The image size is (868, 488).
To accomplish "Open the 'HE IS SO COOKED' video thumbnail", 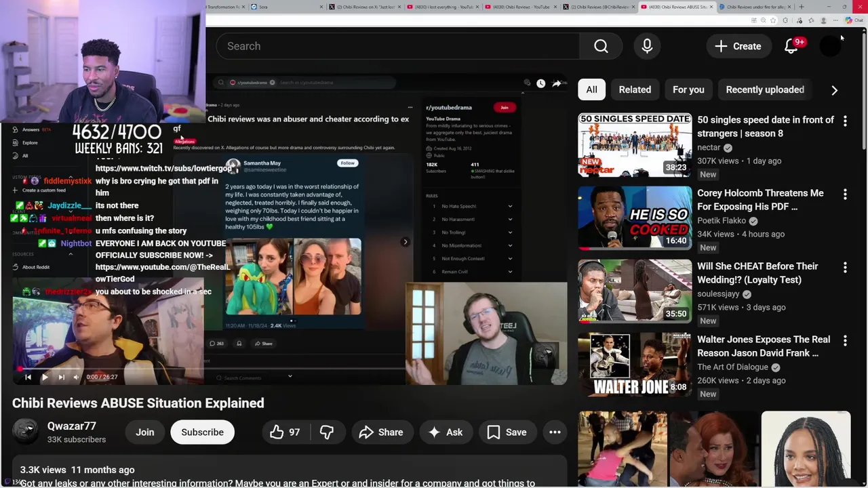I will (635, 218).
